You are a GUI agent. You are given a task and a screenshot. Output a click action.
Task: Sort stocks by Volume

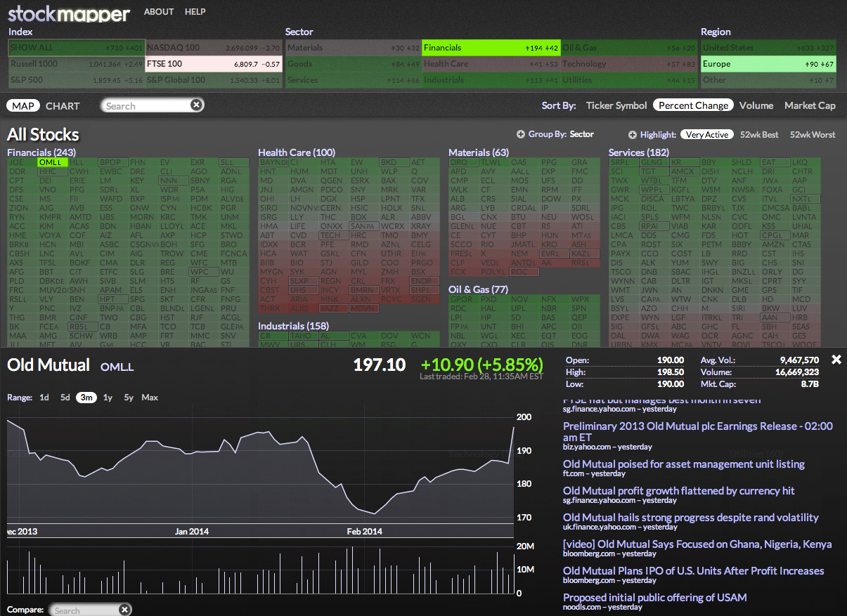point(756,105)
